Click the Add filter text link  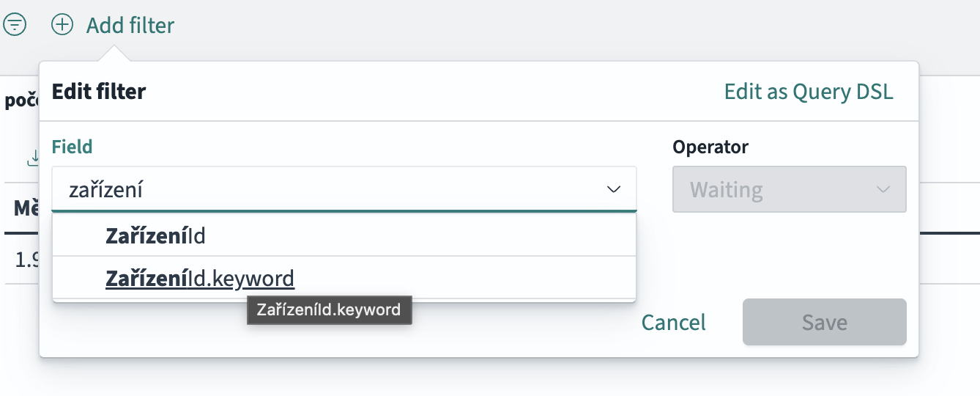coord(130,26)
